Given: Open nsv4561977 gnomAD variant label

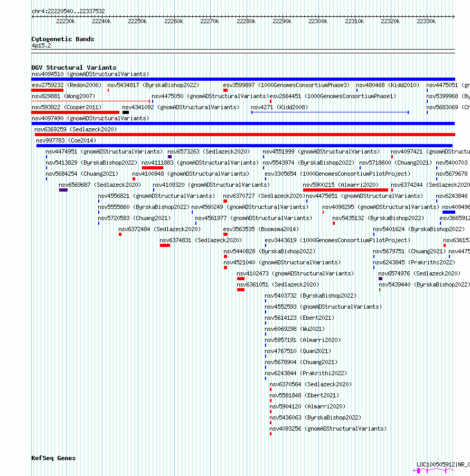Looking at the screenshot, I should 253,218.
